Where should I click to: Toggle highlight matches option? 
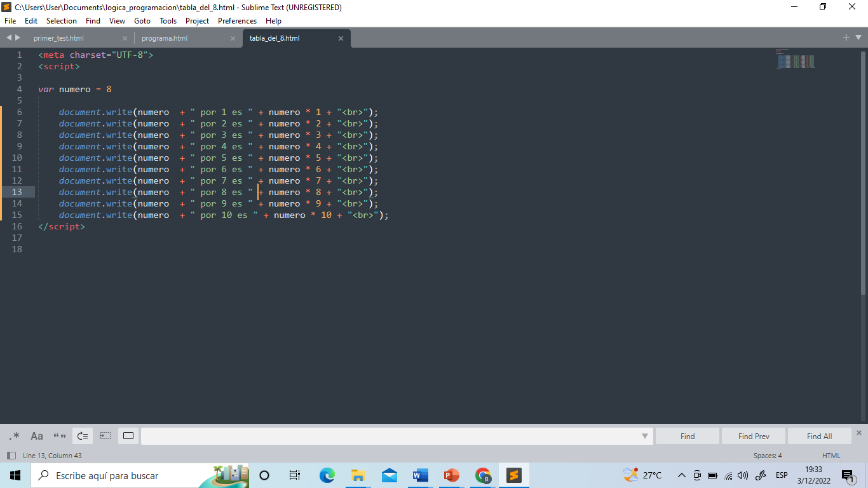click(x=128, y=436)
